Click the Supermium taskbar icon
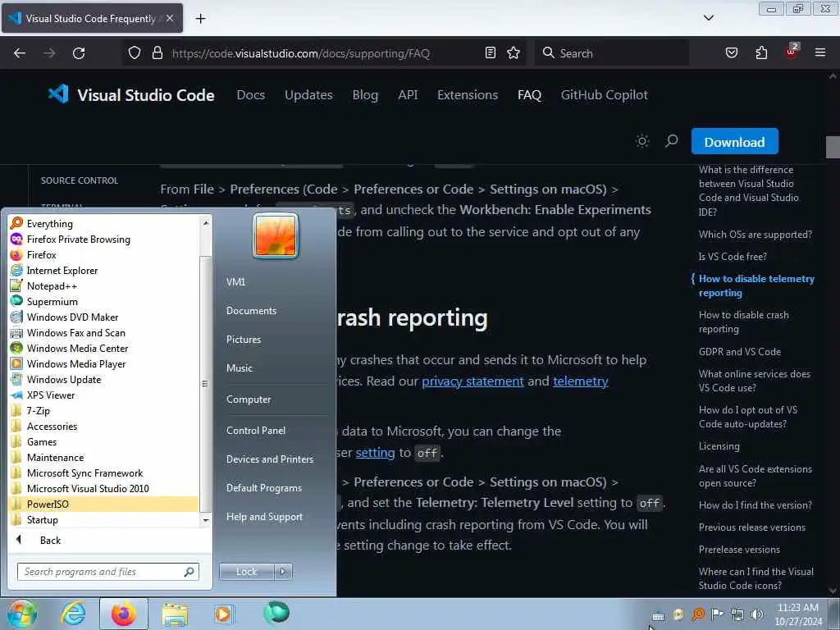 tap(276, 613)
